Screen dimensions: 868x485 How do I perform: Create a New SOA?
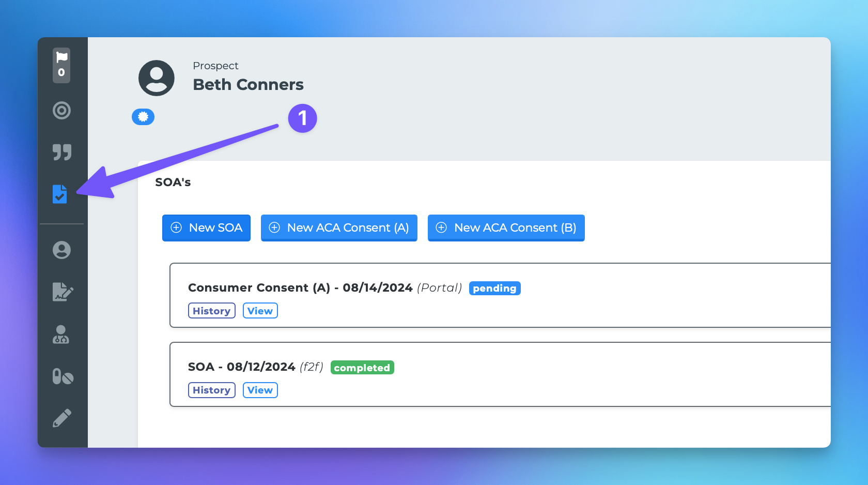(206, 228)
